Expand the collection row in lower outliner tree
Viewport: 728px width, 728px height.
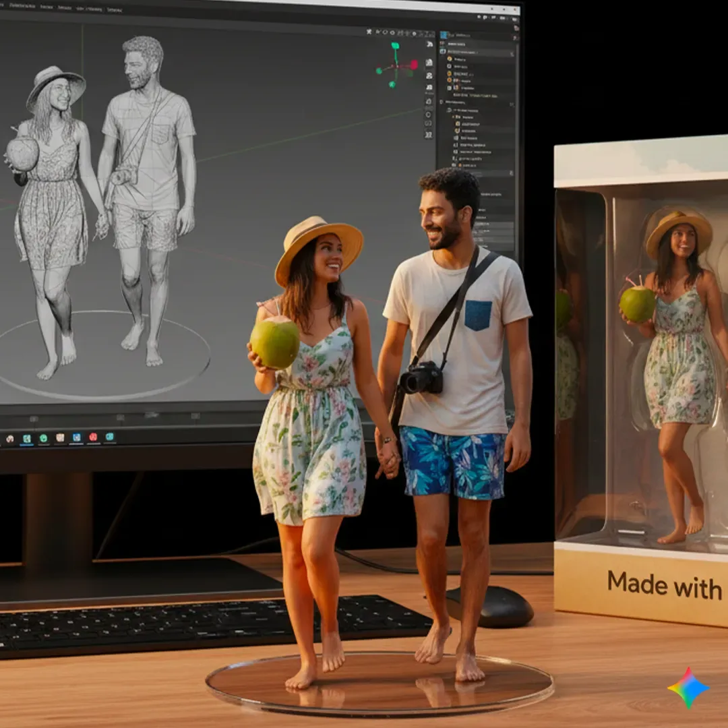[x=450, y=109]
